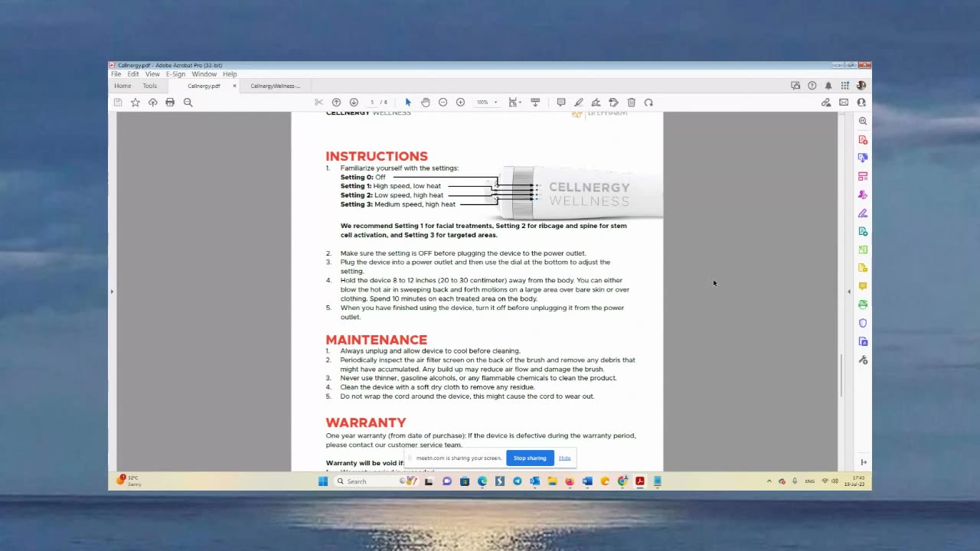Open the Edit menu
Viewport: 980px width, 551px height.
pos(133,74)
